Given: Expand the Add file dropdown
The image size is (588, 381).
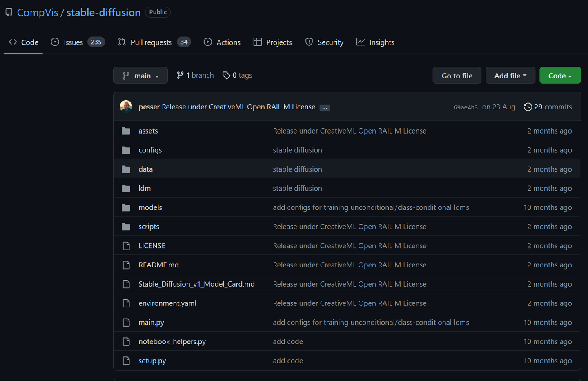Looking at the screenshot, I should (x=510, y=76).
